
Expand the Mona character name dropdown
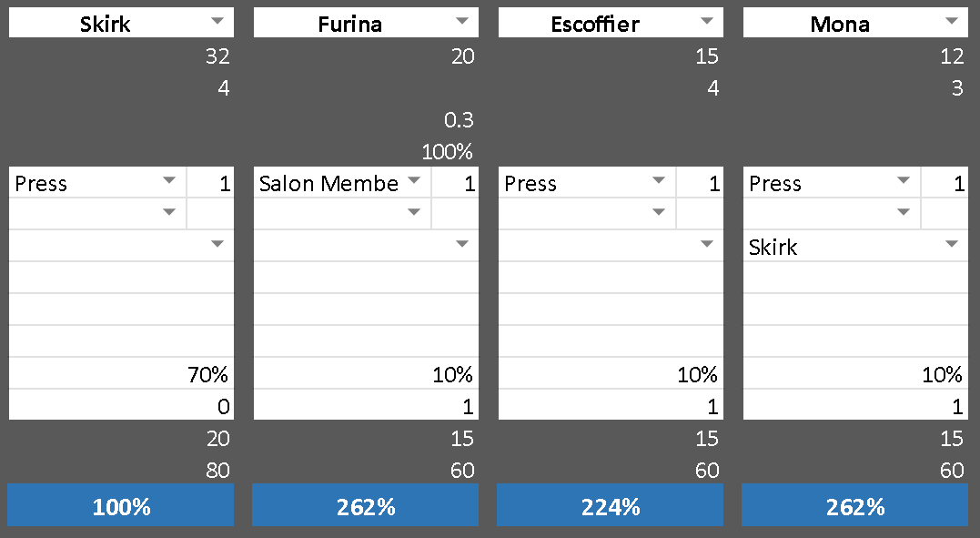pos(951,21)
